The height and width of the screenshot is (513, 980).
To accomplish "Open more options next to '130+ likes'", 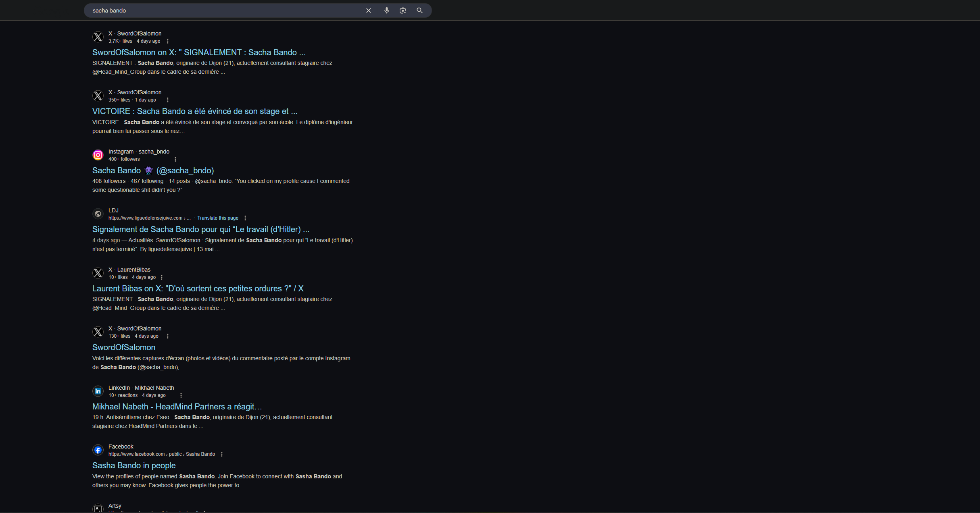I will pos(168,336).
